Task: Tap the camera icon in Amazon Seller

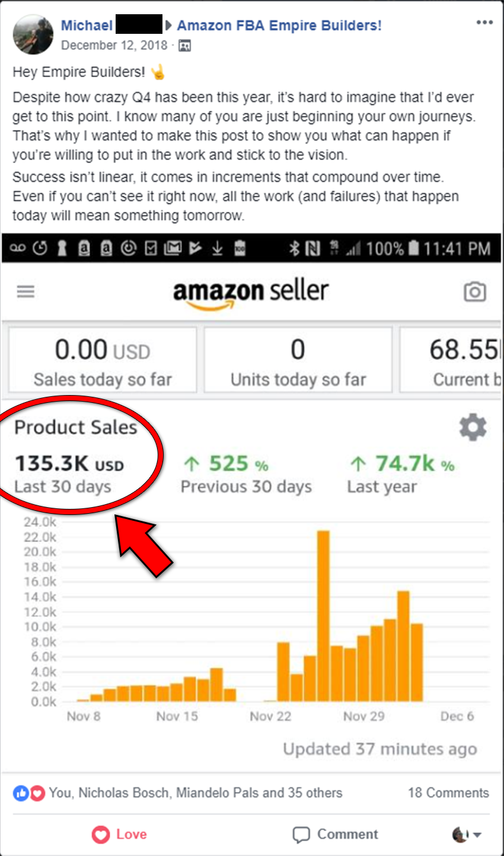Action: click(474, 292)
